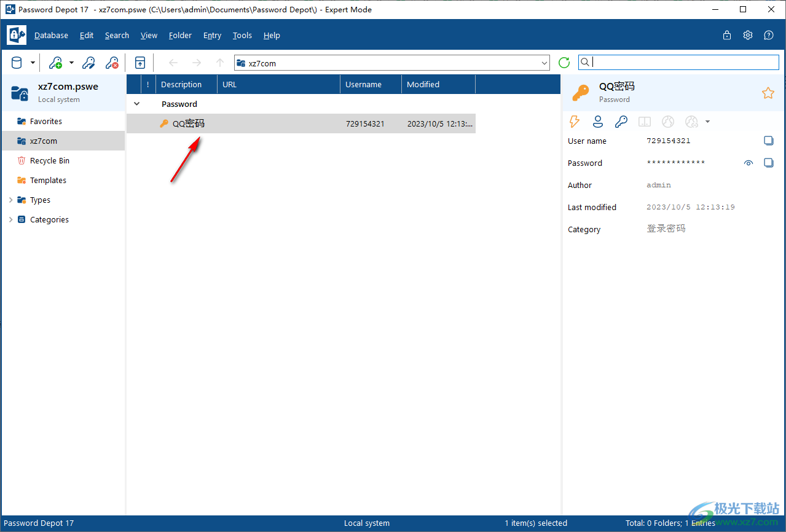The width and height of the screenshot is (786, 532).
Task: Sort by Description column header
Action: pyautogui.click(x=186, y=84)
